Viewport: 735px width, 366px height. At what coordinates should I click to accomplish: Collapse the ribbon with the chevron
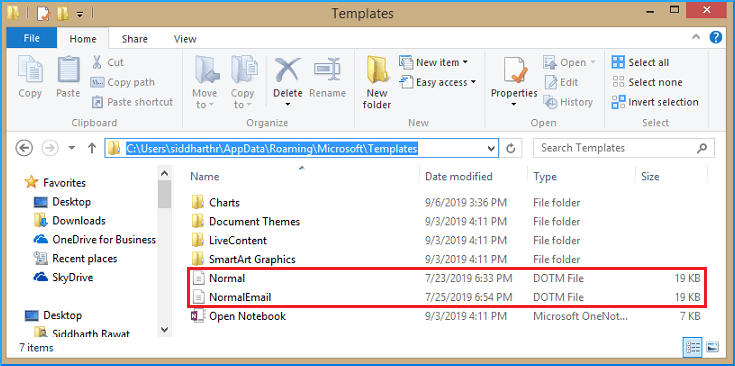pyautogui.click(x=696, y=37)
